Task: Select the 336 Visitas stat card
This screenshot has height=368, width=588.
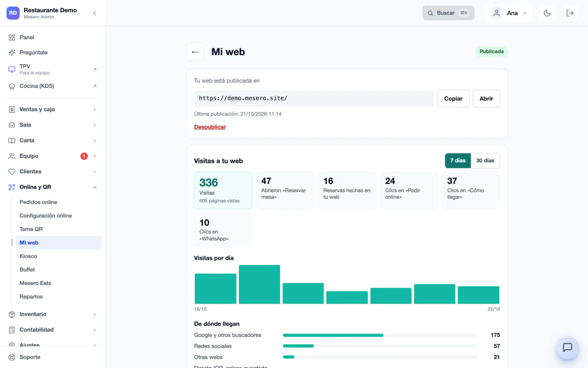Action: [x=223, y=191]
